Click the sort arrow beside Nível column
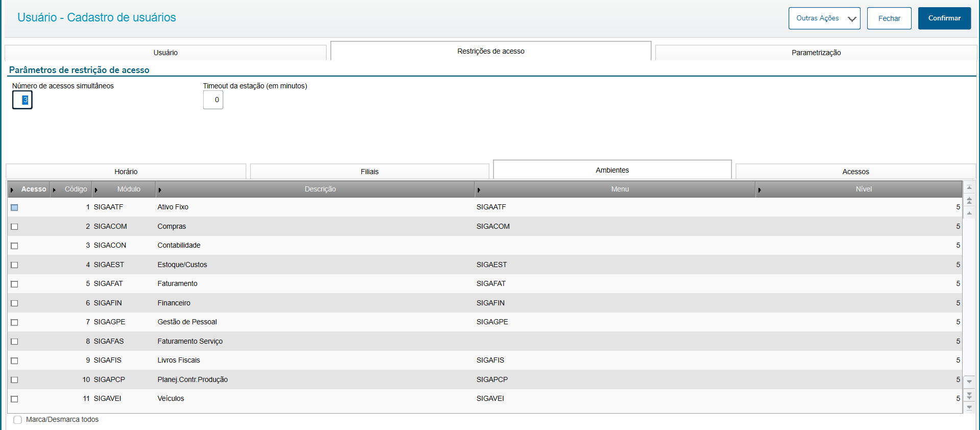The image size is (980, 430). point(759,190)
